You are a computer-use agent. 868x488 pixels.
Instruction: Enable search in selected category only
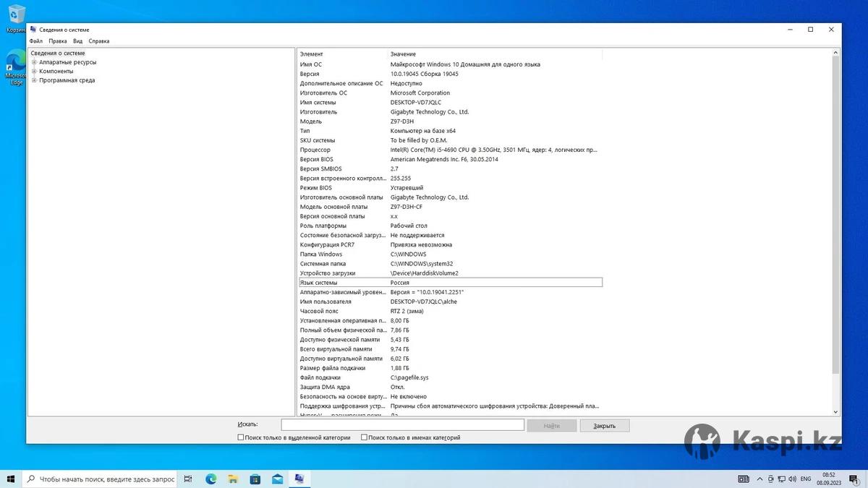point(241,437)
